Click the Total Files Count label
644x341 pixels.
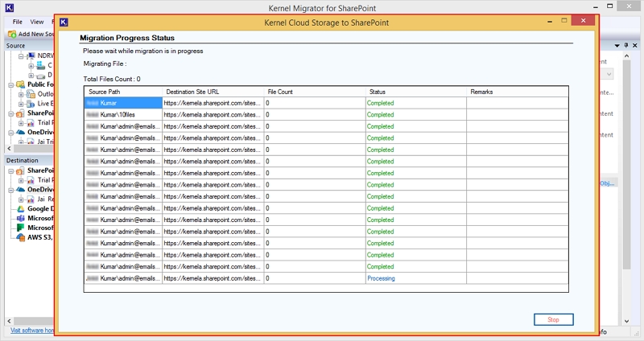coord(112,79)
